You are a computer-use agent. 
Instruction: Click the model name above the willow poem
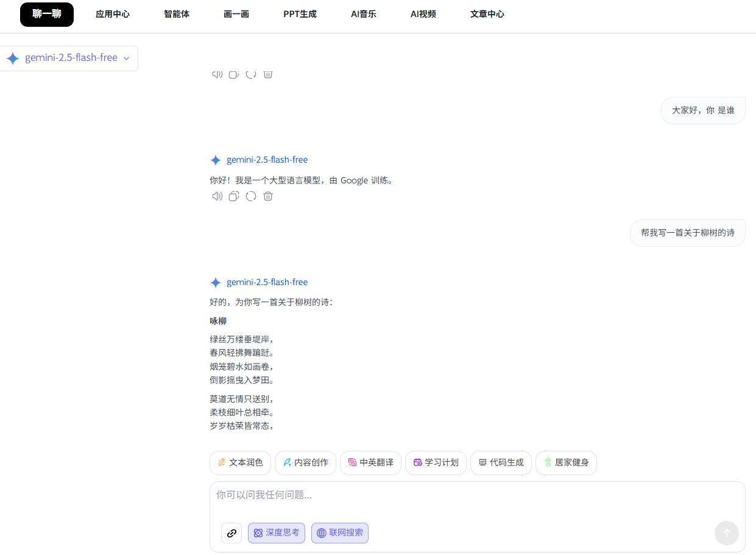267,282
